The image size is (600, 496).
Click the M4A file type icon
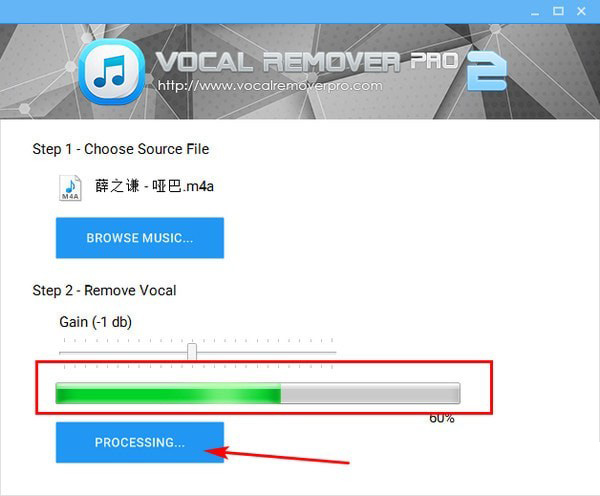point(70,188)
